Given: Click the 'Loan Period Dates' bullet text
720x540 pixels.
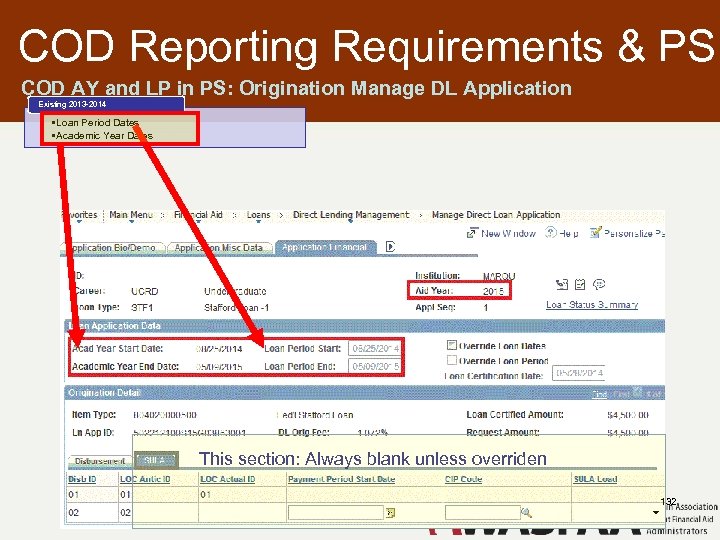Looking at the screenshot, I should pyautogui.click(x=97, y=123).
